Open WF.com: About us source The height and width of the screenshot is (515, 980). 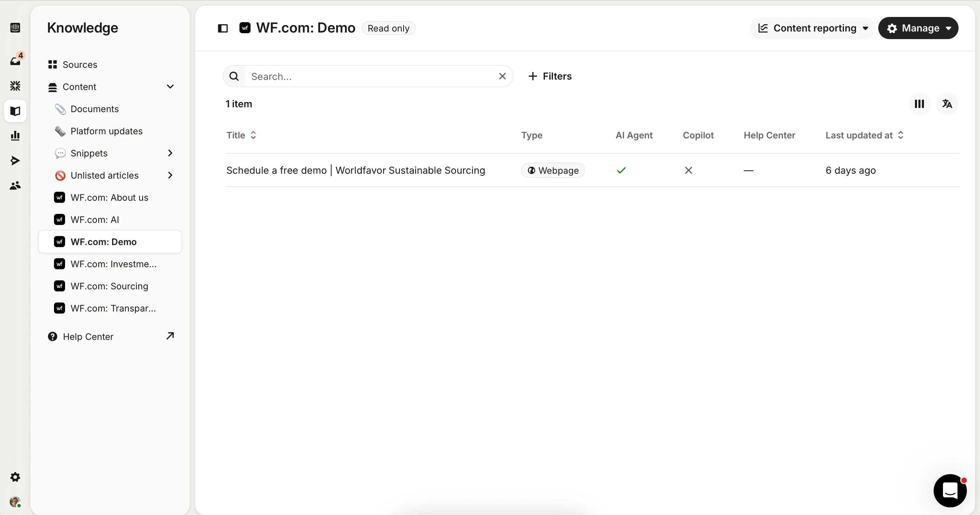tap(110, 198)
